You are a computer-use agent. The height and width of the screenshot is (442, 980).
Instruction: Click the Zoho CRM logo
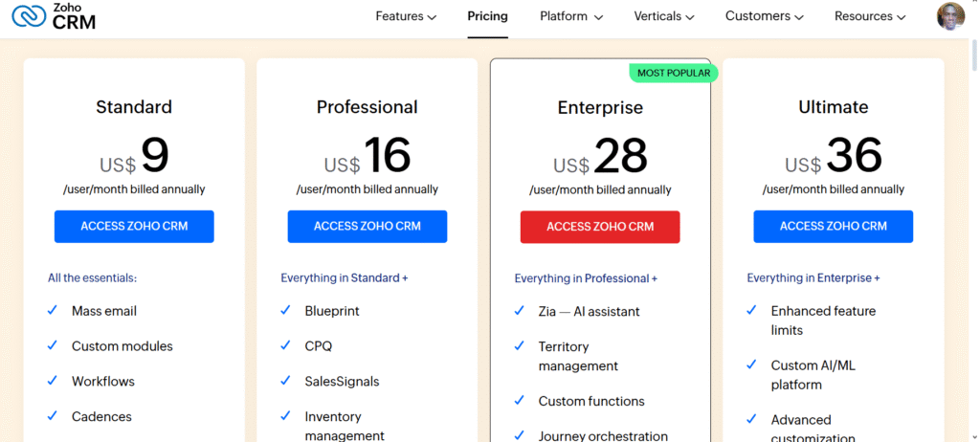coord(54,17)
